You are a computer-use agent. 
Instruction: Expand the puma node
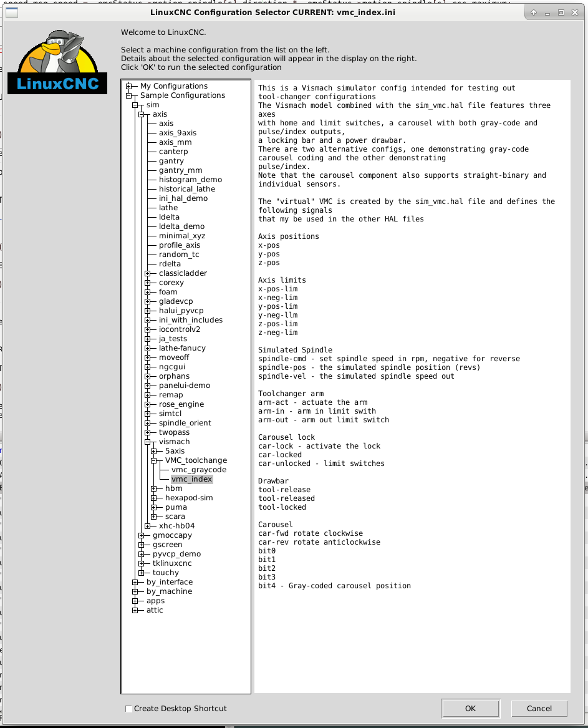pos(153,507)
